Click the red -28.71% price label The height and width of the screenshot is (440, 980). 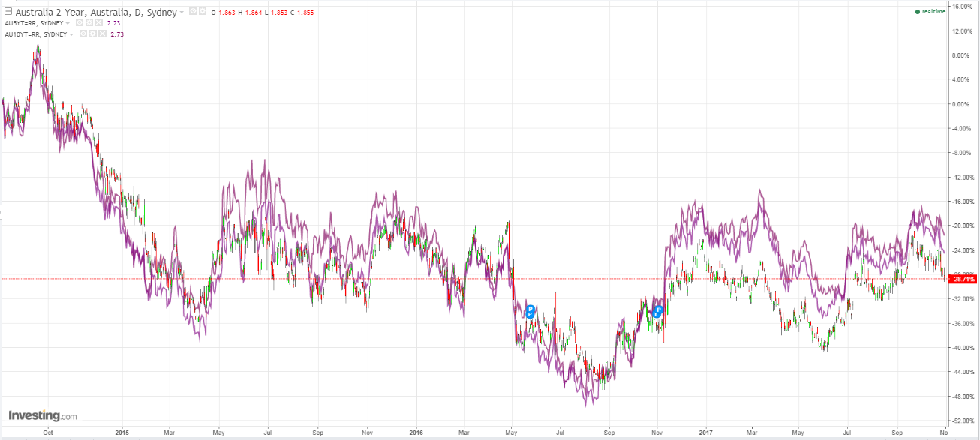click(x=962, y=279)
